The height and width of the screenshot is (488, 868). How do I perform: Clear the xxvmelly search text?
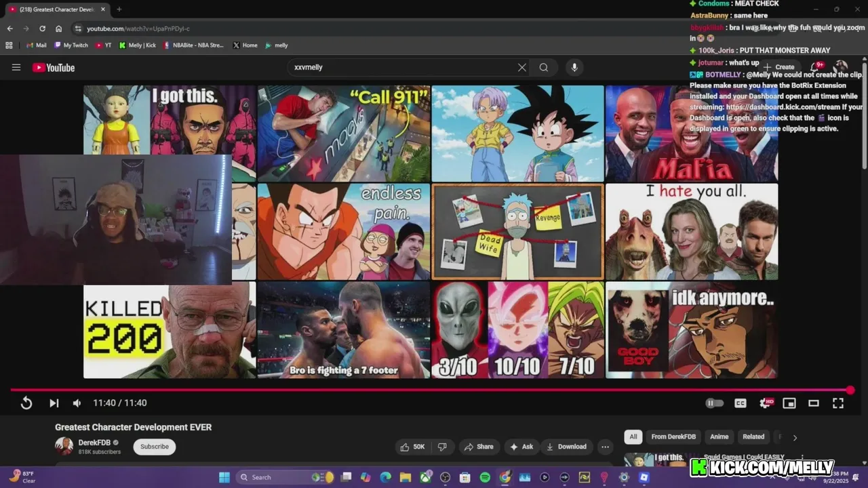click(521, 67)
